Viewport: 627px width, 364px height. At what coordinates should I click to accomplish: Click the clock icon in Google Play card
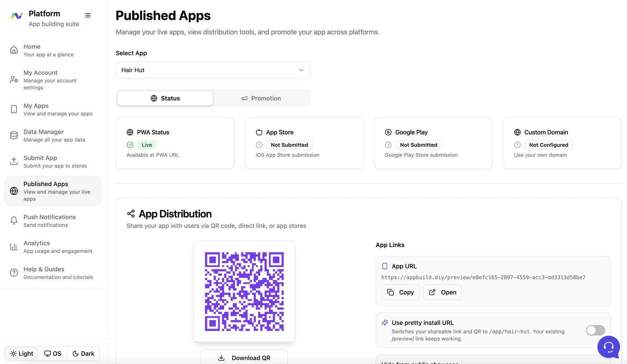(388, 145)
